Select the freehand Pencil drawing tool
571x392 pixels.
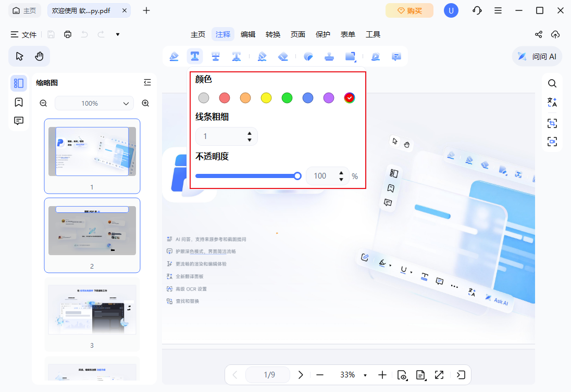262,56
